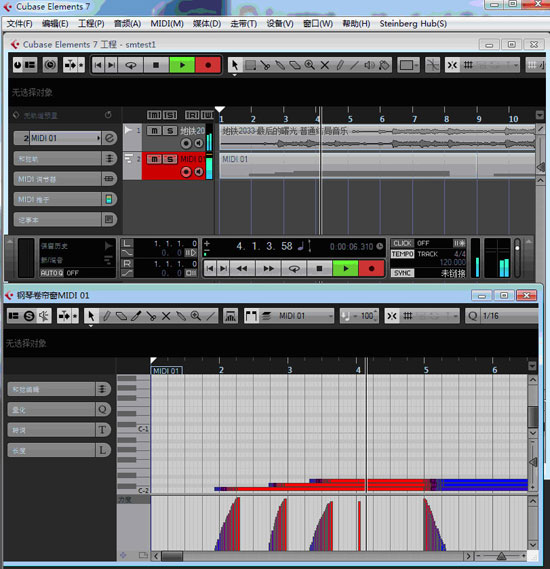Viewport: 550px width, 569px height.
Task: Open the 编辑(E) menu
Action: [x=55, y=24]
